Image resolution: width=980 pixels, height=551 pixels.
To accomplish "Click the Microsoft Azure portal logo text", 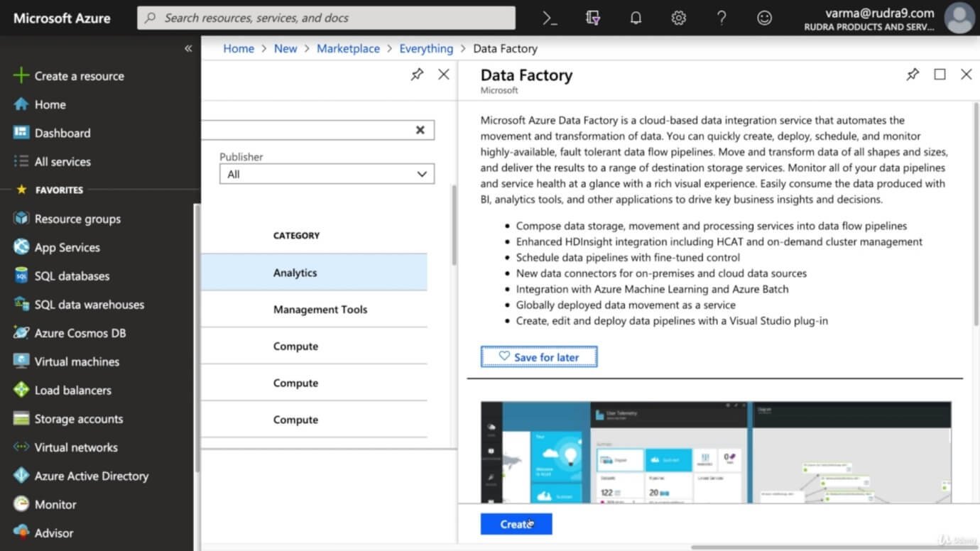I will 62,18.
